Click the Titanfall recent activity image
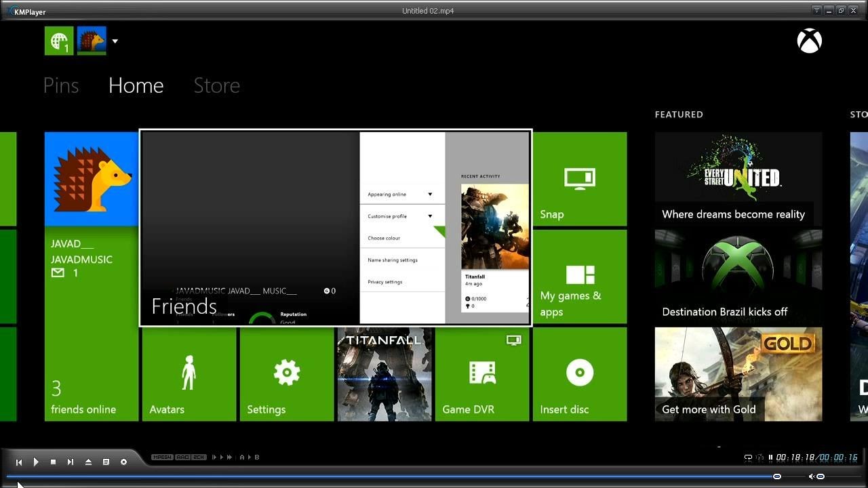The image size is (868, 488). pos(495,226)
